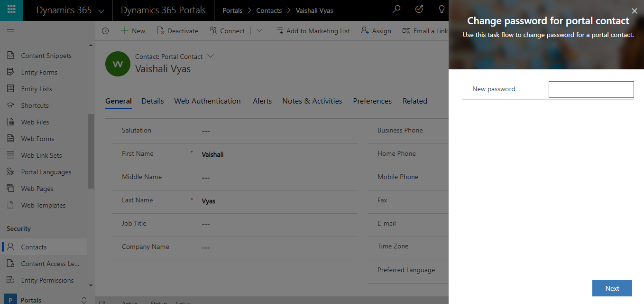The width and height of the screenshot is (644, 304).
Task: Click the Vaishali Vyas breadcrumb
Action: click(x=314, y=10)
